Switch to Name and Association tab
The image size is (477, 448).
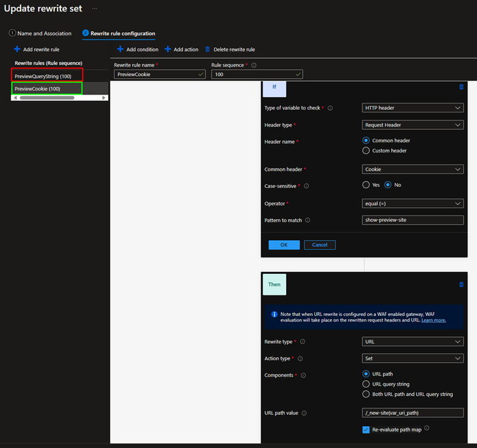pyautogui.click(x=40, y=33)
